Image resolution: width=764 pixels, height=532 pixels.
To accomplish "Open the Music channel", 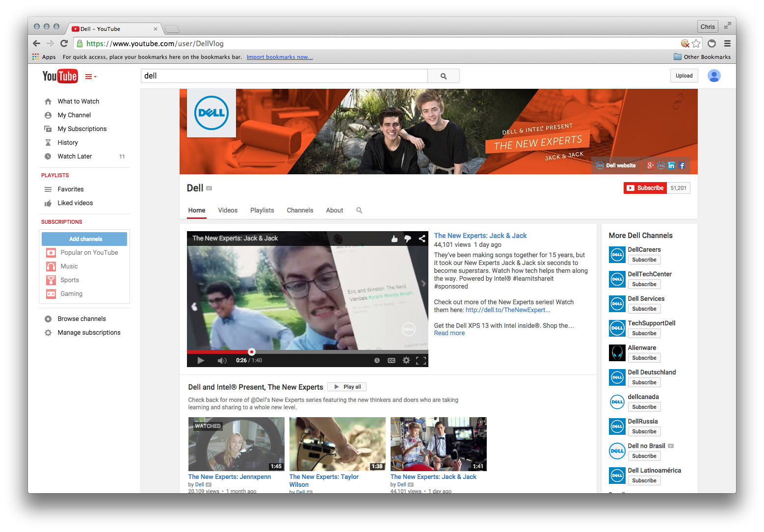I will tap(69, 266).
